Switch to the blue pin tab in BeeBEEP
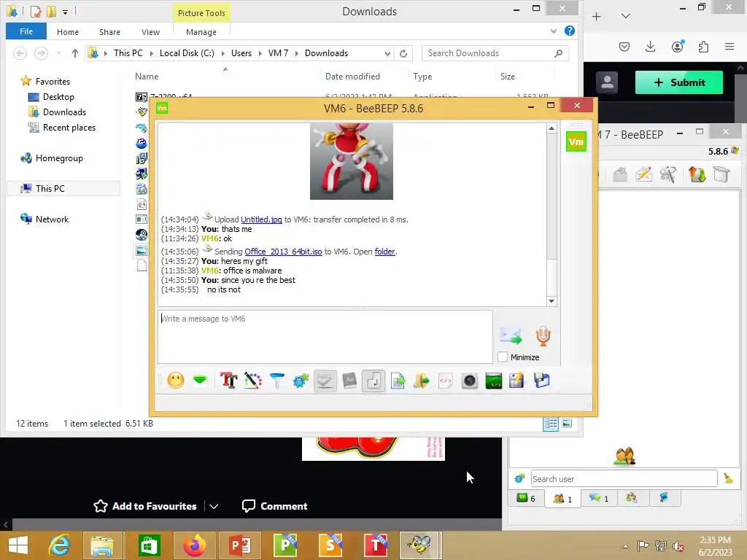The image size is (747, 560). (x=664, y=498)
